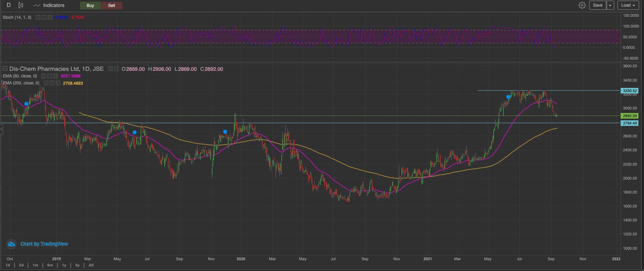Click the TradingView logo icon
644x271 pixels.
(11, 244)
